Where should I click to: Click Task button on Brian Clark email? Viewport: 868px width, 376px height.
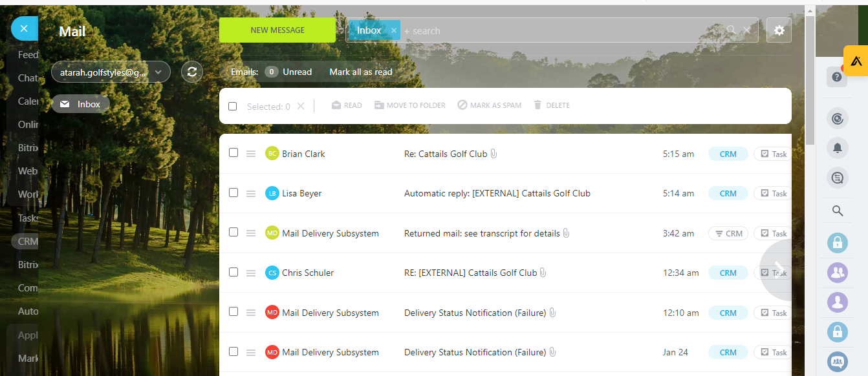pos(773,154)
